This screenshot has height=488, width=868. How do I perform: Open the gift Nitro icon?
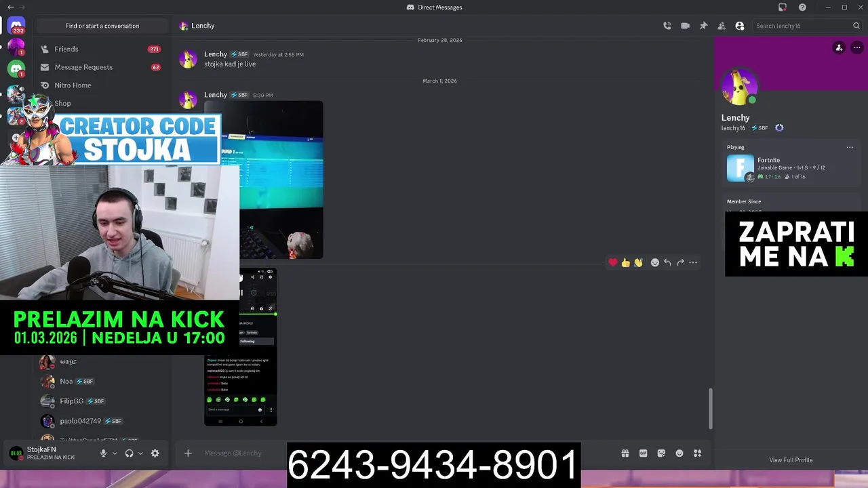625,453
